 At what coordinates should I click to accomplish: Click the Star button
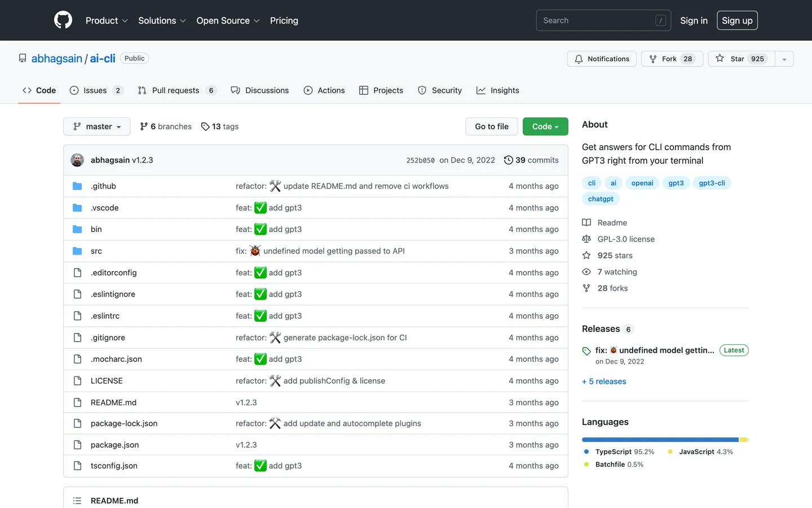[742, 59]
